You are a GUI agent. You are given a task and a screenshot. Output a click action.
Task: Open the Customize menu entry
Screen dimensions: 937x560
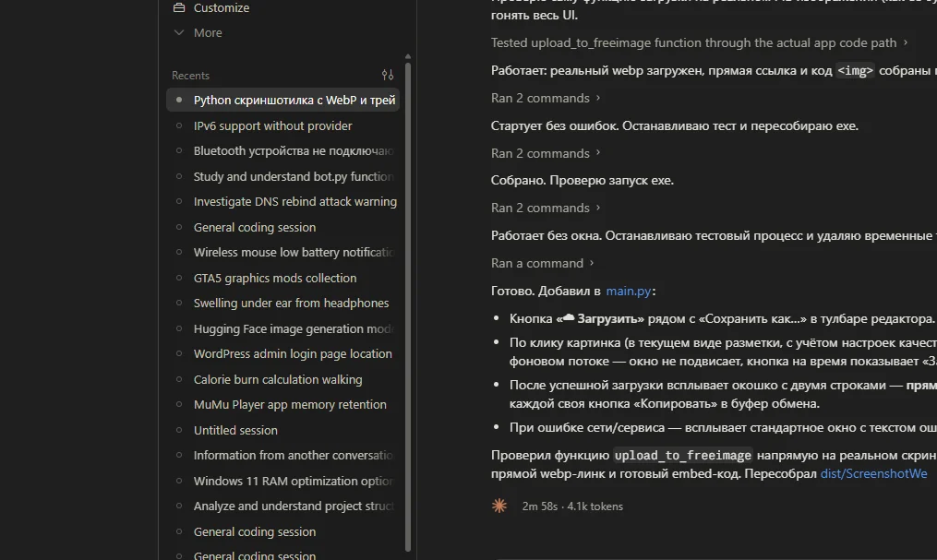[x=222, y=7]
